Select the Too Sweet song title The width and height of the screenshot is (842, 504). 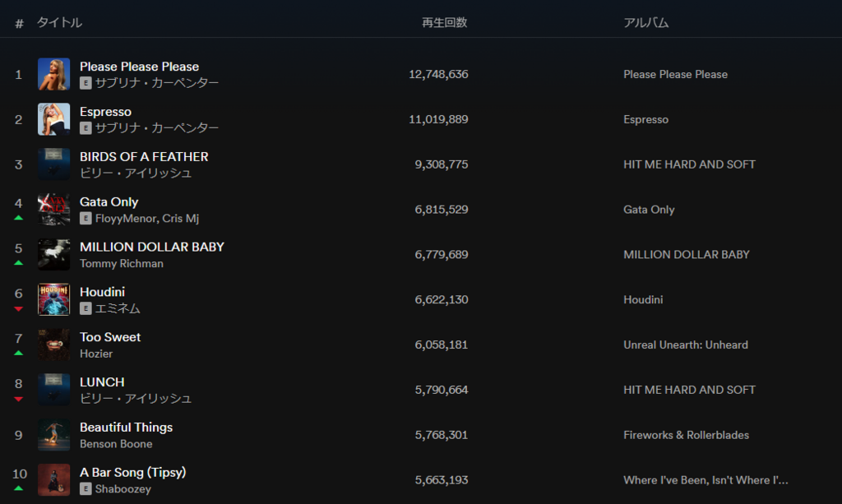[x=110, y=337]
